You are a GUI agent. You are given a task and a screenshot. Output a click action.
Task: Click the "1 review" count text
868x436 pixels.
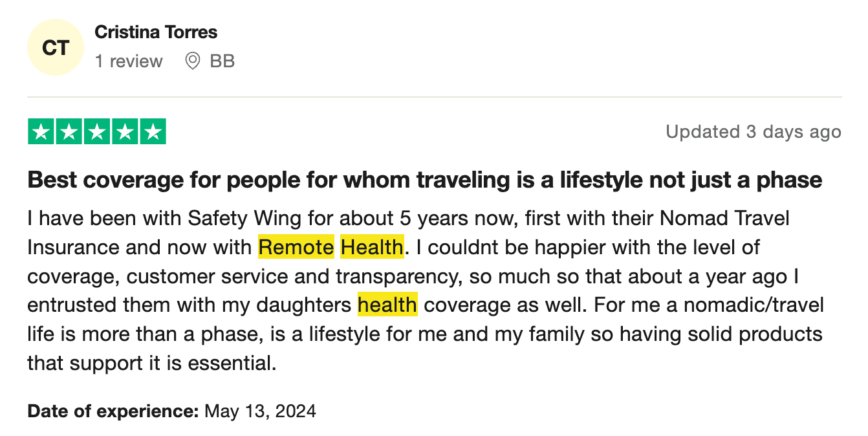point(129,61)
